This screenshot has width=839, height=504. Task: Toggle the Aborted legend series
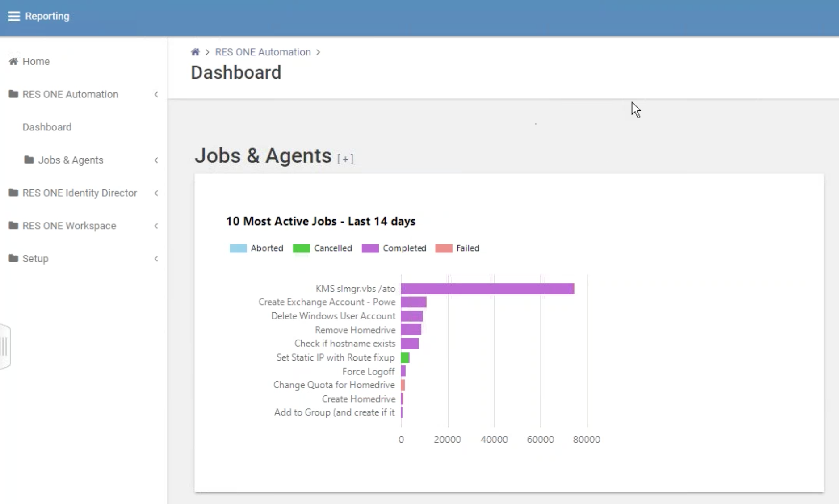[x=256, y=248]
